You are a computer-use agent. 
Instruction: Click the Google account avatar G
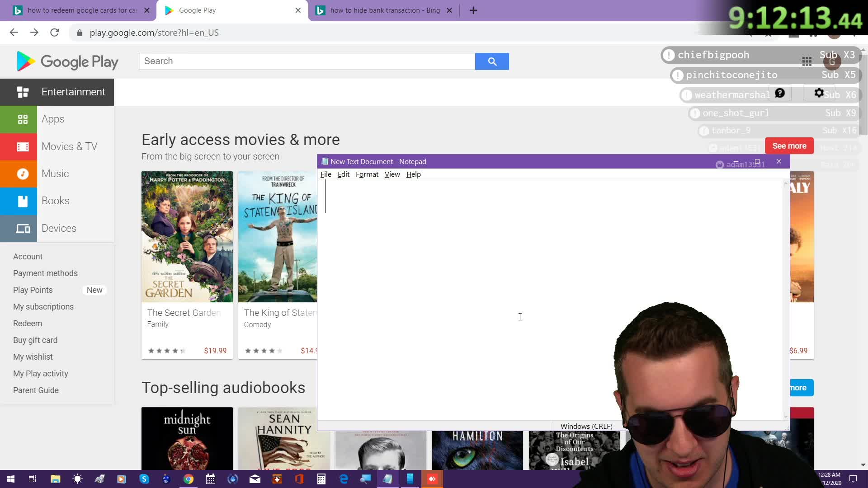pos(832,61)
